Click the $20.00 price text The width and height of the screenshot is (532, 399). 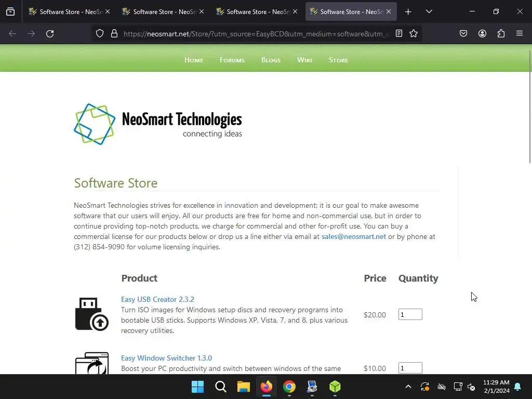tap(375, 315)
